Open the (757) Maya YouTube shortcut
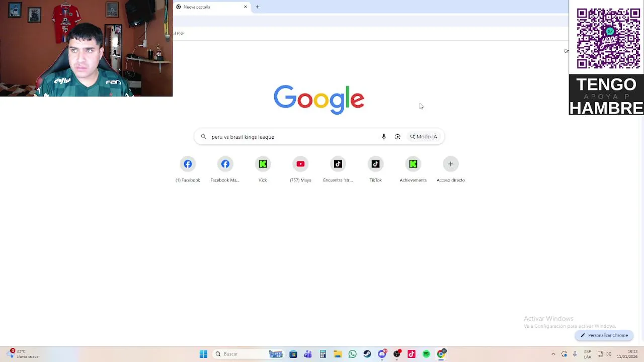 tap(300, 169)
